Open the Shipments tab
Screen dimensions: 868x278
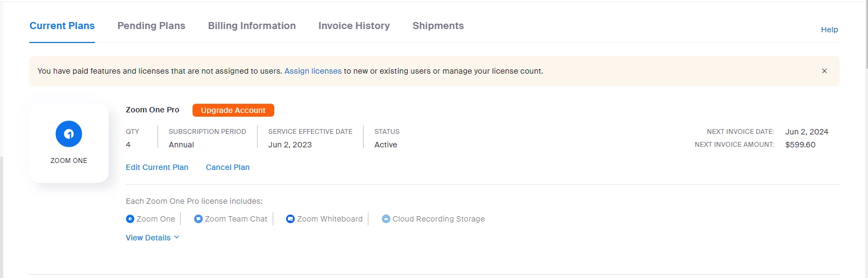click(438, 26)
